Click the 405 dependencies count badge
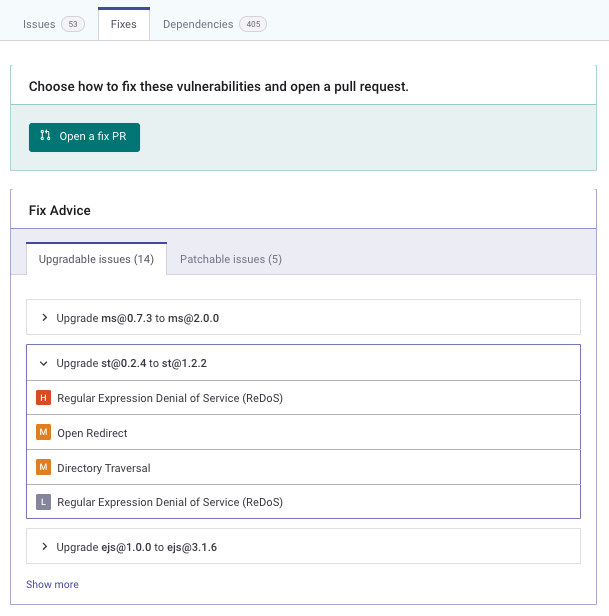609x616 pixels. pos(253,24)
